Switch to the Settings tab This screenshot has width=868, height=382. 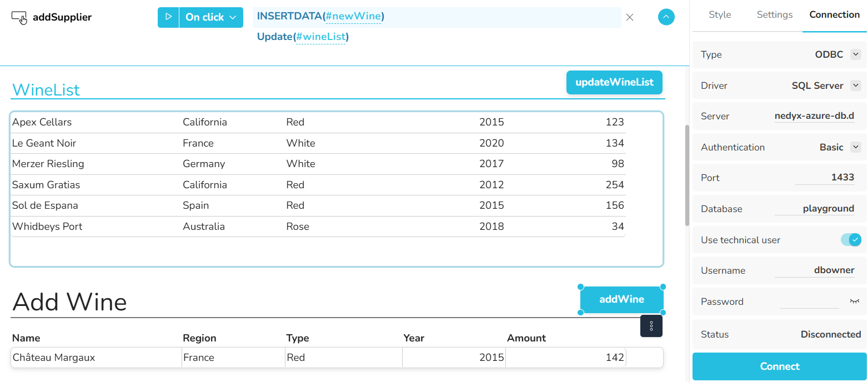pos(775,15)
